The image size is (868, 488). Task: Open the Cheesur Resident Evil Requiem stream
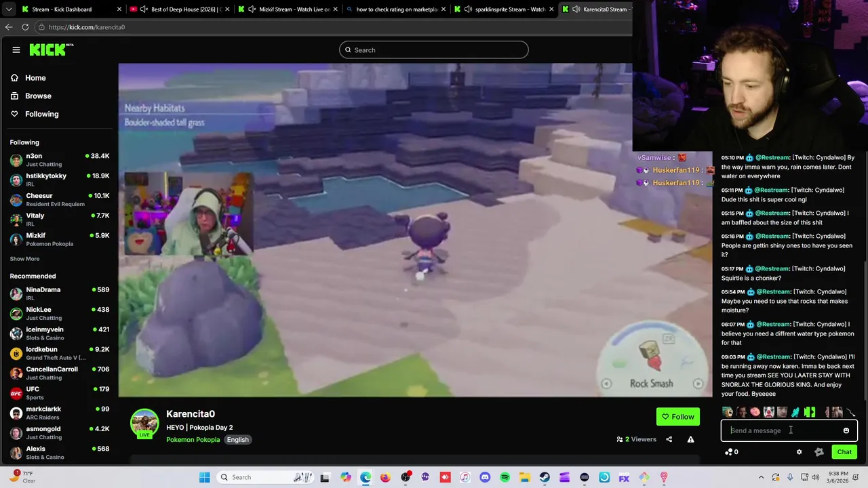click(x=59, y=199)
